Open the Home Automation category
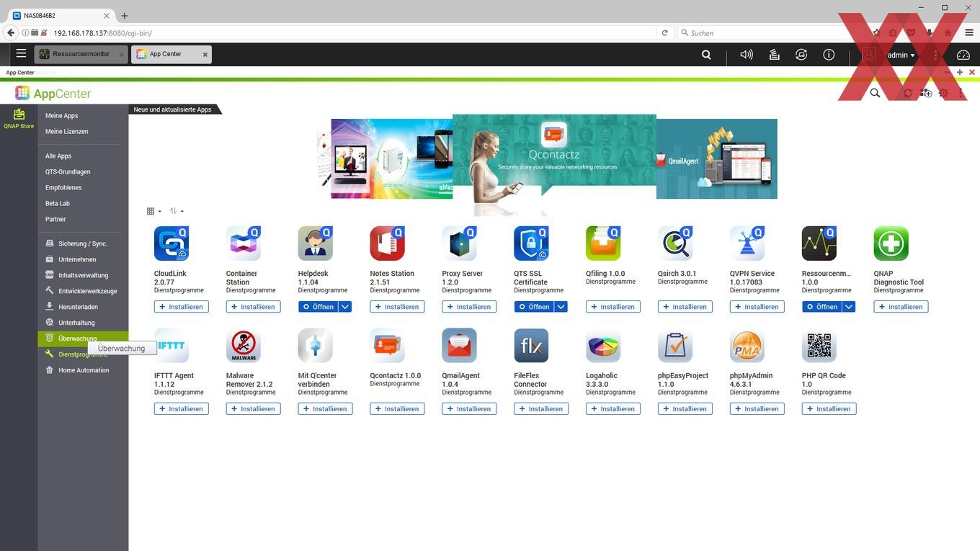 tap(77, 370)
